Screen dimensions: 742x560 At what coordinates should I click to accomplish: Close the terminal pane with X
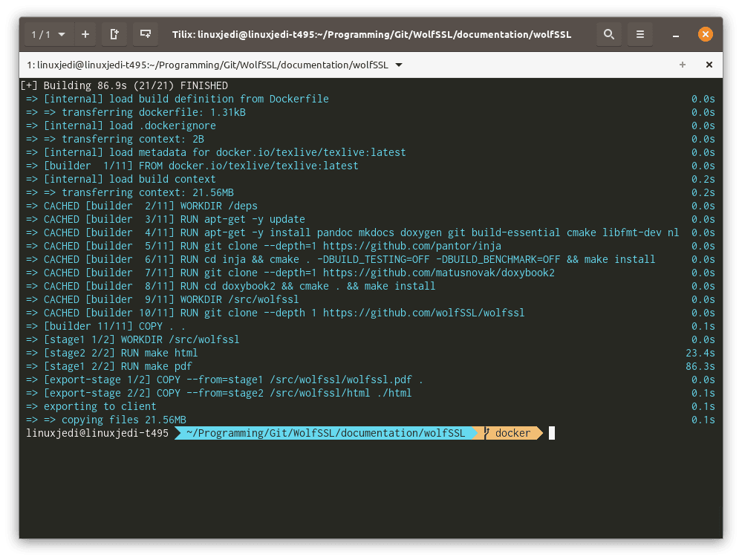pos(709,65)
